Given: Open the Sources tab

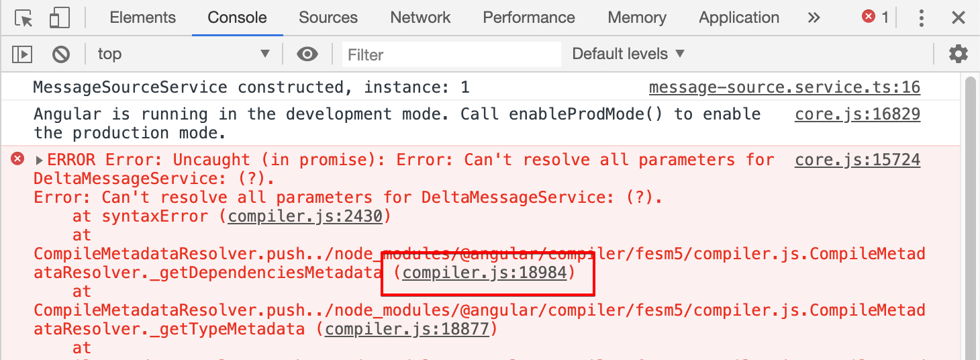Looking at the screenshot, I should [x=328, y=18].
